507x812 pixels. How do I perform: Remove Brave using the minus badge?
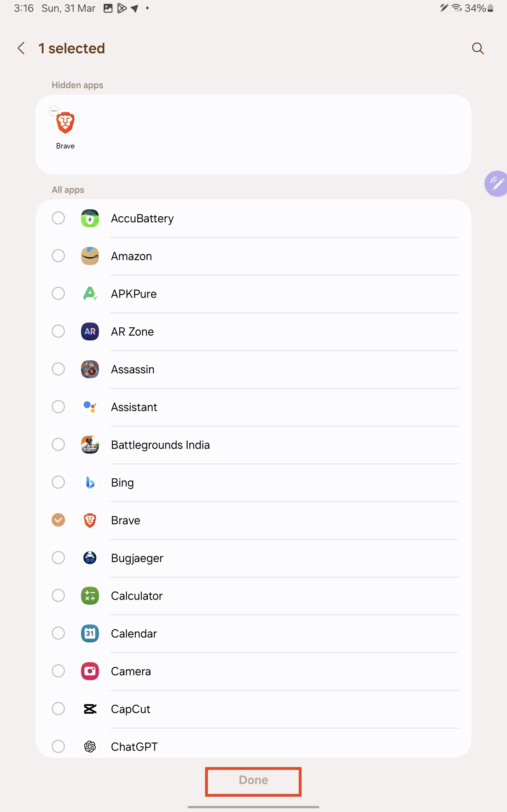click(x=54, y=110)
